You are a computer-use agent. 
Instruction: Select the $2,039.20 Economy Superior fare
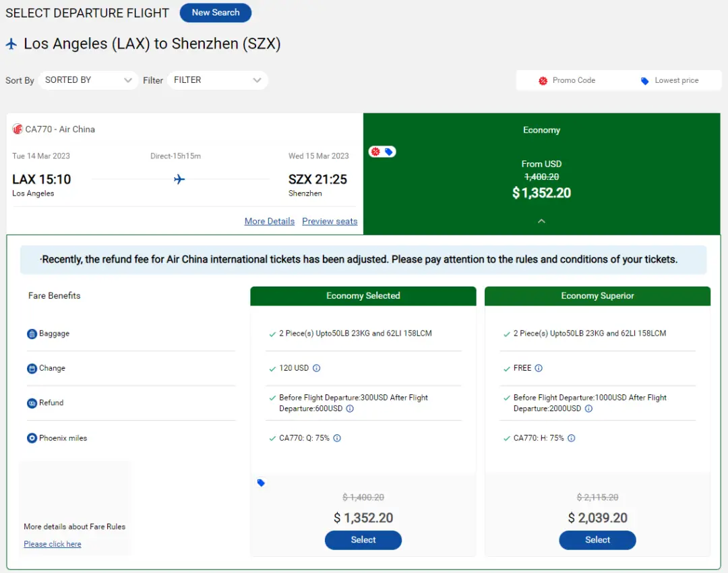pyautogui.click(x=597, y=540)
